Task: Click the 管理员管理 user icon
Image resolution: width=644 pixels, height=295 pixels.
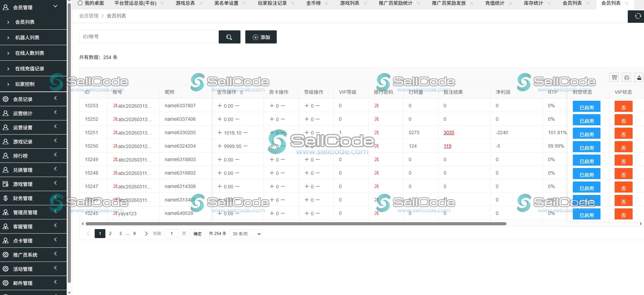Action: coord(6,212)
